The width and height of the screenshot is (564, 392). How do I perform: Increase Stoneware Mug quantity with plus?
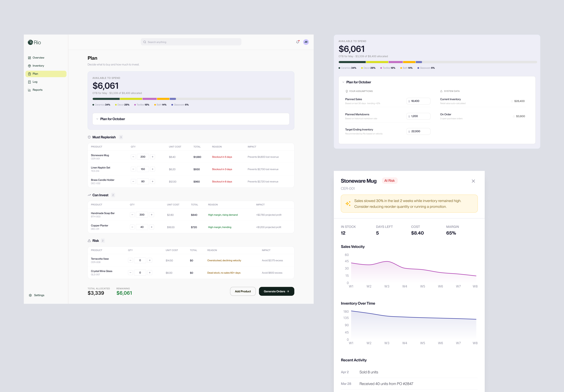click(x=153, y=157)
